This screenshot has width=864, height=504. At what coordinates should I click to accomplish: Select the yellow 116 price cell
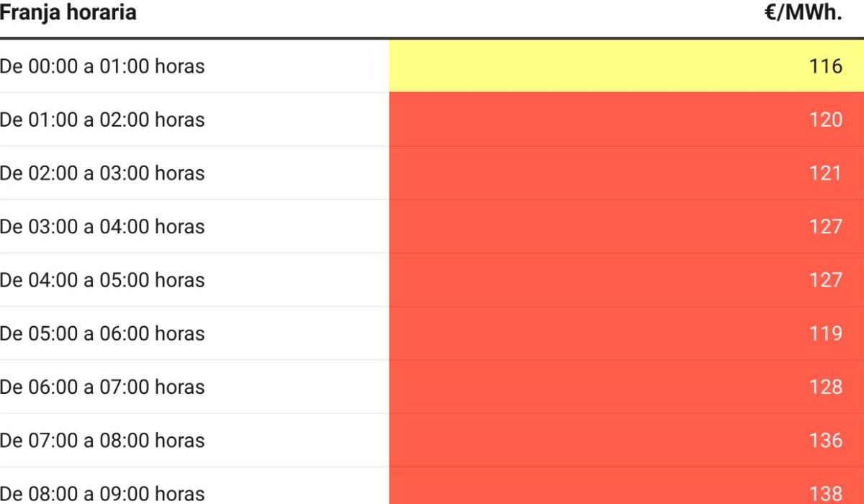[626, 66]
